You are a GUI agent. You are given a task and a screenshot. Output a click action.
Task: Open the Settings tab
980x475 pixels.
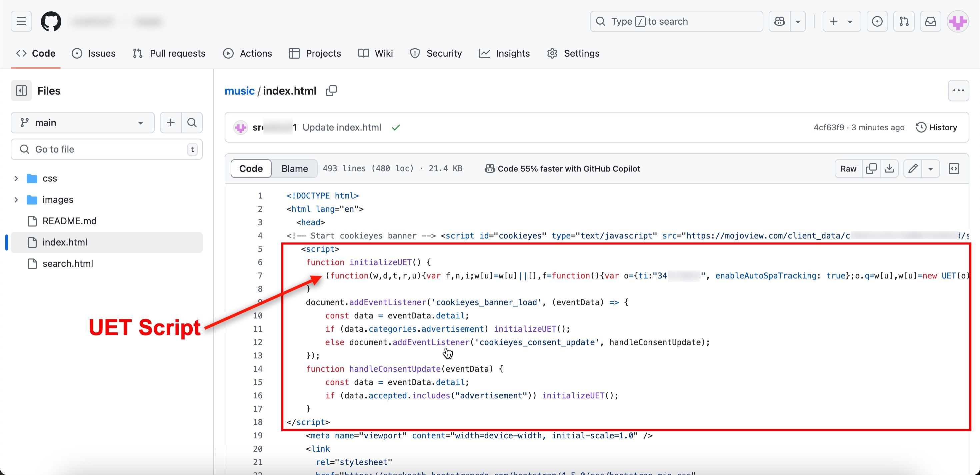pos(573,53)
